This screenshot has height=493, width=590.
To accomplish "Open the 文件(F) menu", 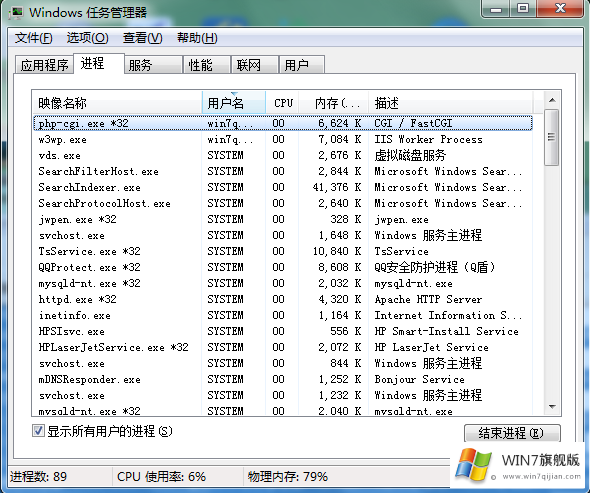I will pyautogui.click(x=33, y=38).
